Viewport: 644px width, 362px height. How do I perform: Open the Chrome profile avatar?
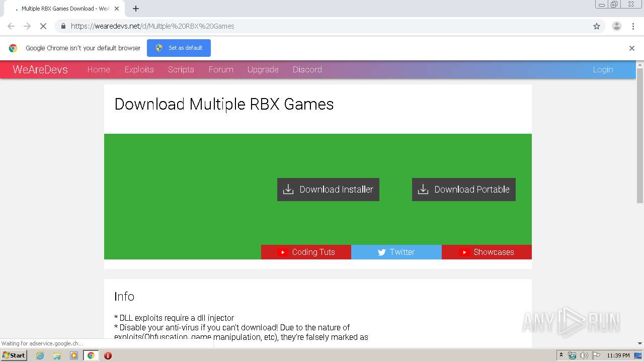tap(617, 26)
